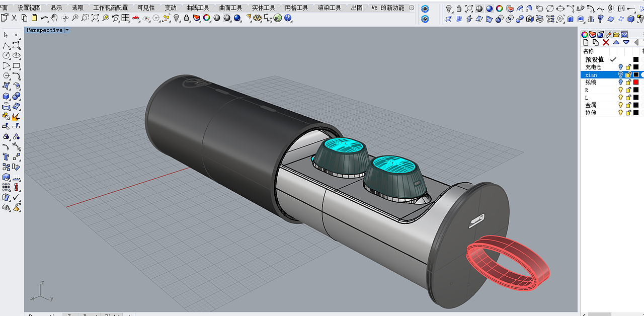The height and width of the screenshot is (316, 644).
Task: Delete the selected layer using the red X icon
Action: [606, 42]
